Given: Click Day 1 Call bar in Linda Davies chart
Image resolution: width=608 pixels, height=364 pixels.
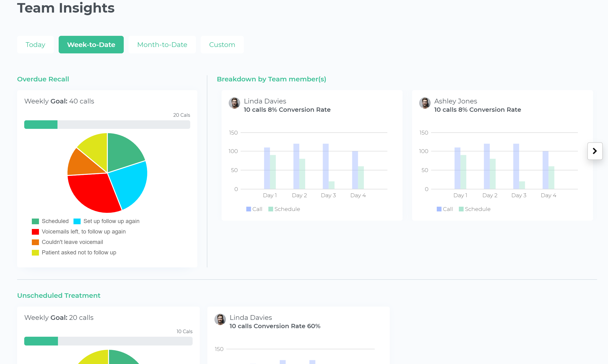Looking at the screenshot, I should point(267,168).
